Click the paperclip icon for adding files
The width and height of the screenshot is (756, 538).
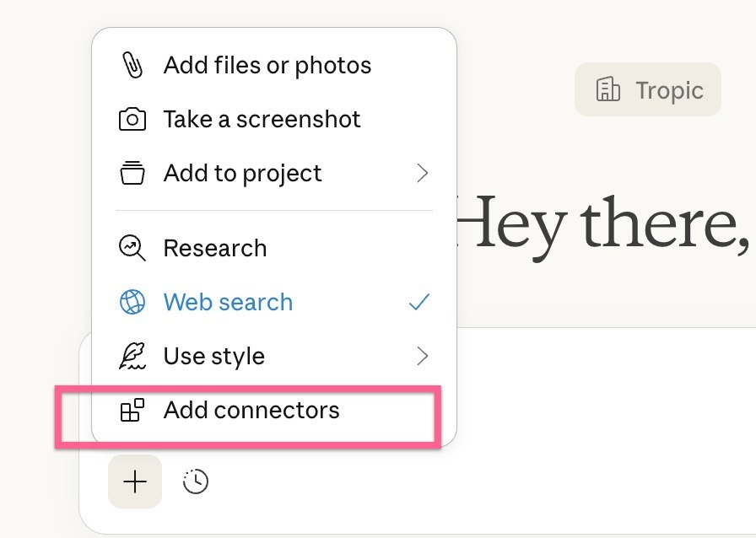tap(132, 66)
